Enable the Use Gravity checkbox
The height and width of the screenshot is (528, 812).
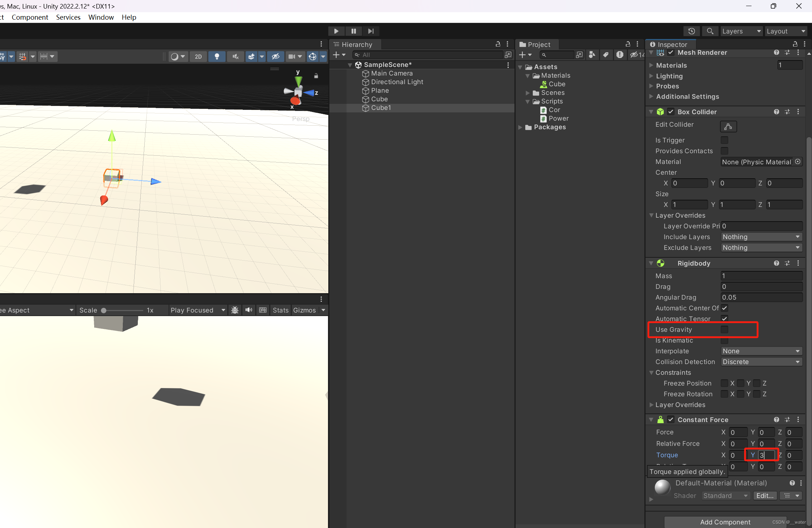(x=724, y=329)
